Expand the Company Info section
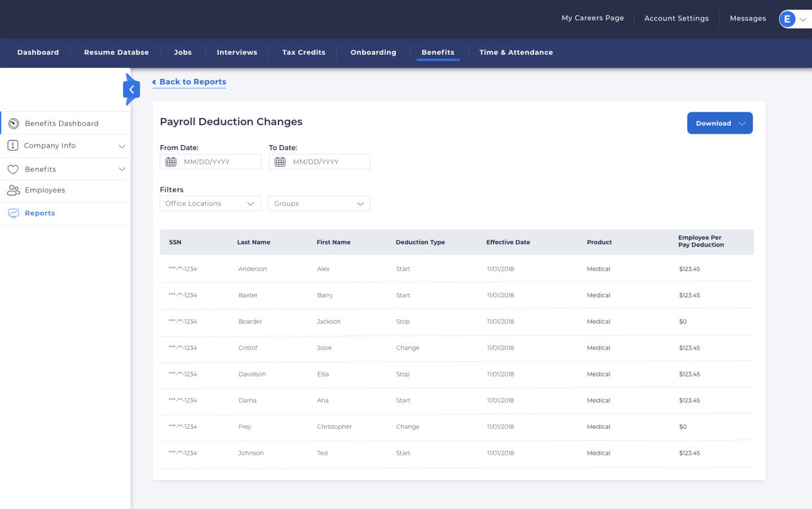The image size is (812, 509). point(122,146)
